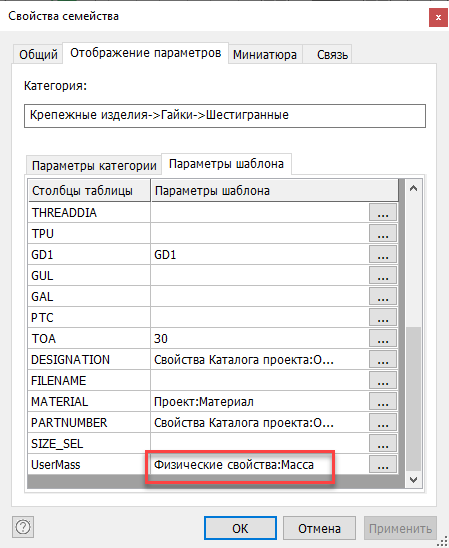Open the Миниатюра tab
449x548 pixels.
pos(265,55)
